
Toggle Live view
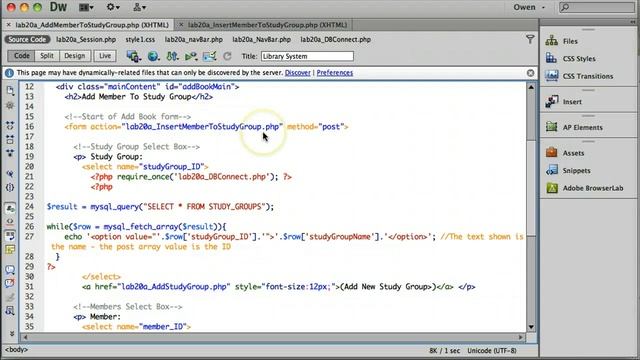(x=105, y=56)
